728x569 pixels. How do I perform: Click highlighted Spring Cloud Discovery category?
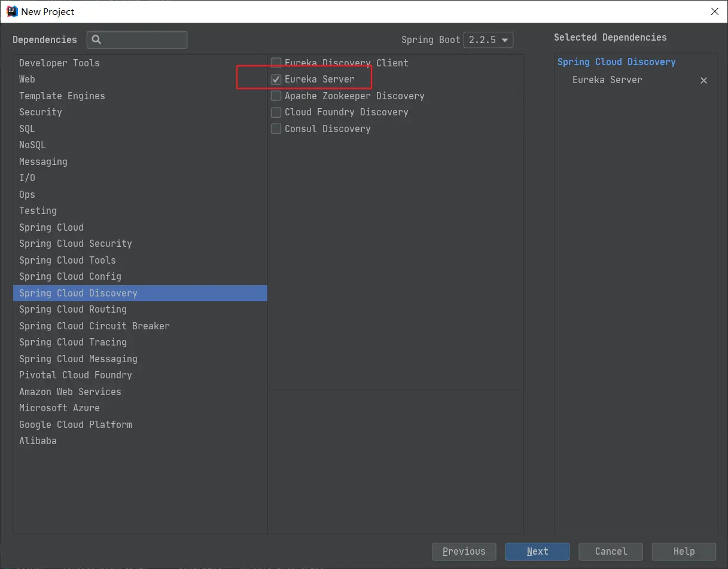(x=140, y=293)
